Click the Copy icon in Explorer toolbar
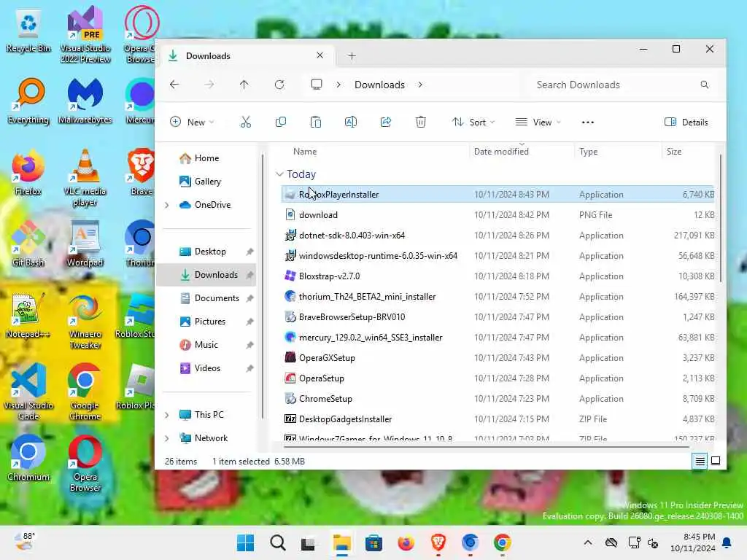Screen dimensions: 747x560 [281, 122]
